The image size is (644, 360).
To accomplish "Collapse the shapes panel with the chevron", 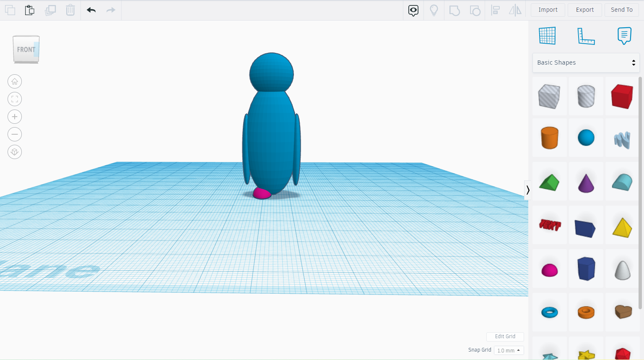I will 528,190.
